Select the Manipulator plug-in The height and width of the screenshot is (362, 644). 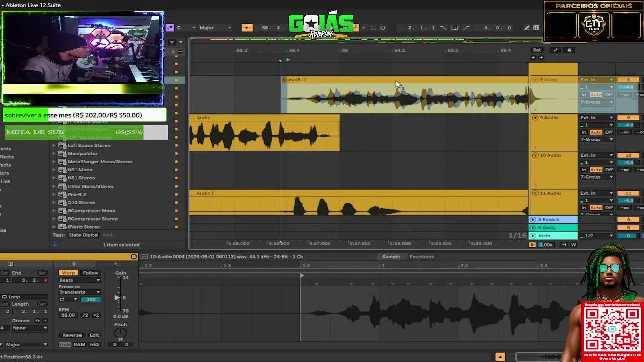(x=83, y=153)
